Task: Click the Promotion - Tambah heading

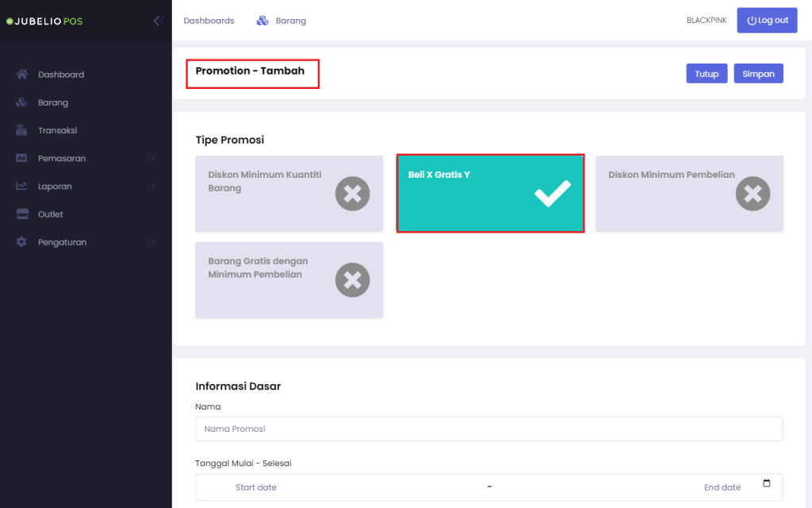Action: click(250, 71)
